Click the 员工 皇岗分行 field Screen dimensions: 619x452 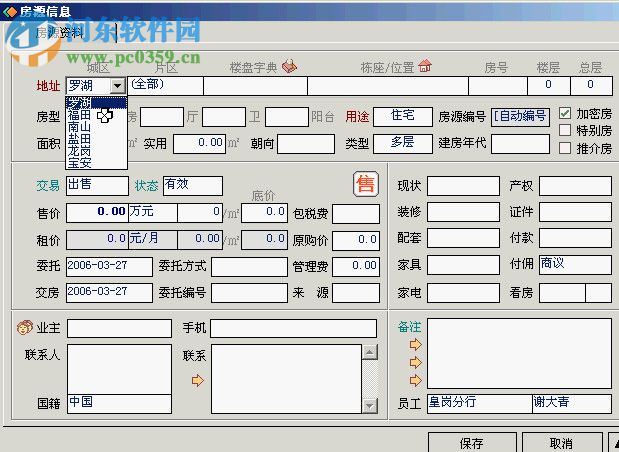pos(480,403)
